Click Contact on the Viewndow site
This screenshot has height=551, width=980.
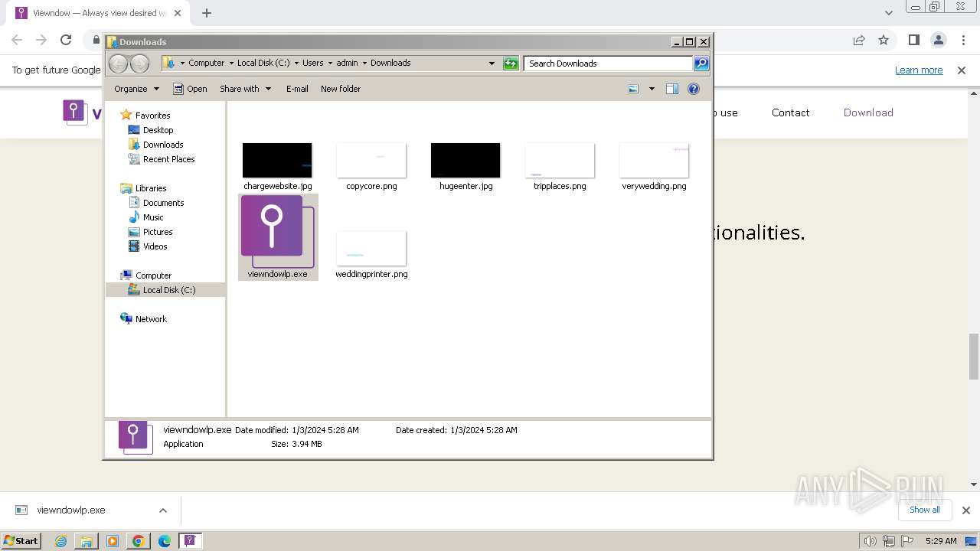pyautogui.click(x=790, y=112)
